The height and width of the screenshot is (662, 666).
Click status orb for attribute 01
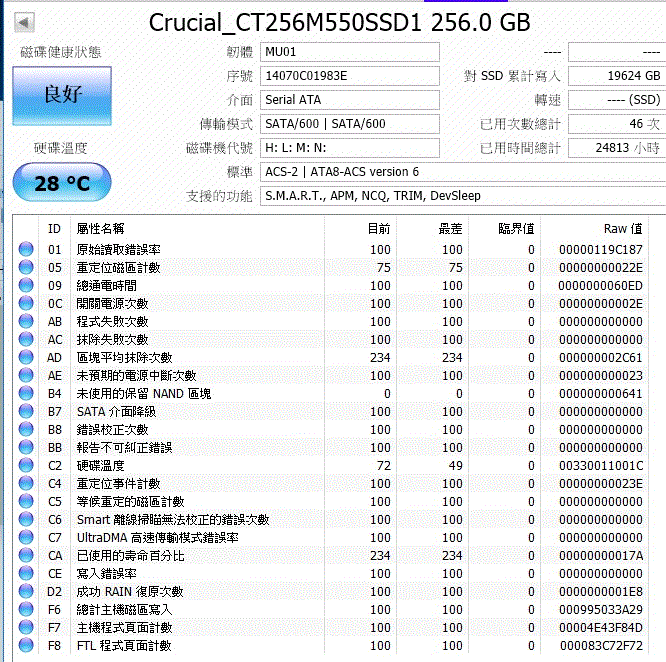pyautogui.click(x=26, y=249)
